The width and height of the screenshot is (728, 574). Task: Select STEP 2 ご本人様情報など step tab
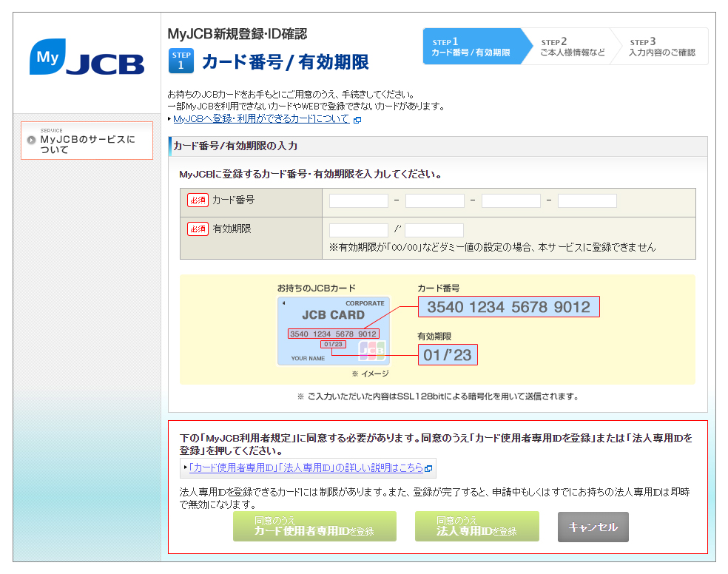(x=573, y=47)
